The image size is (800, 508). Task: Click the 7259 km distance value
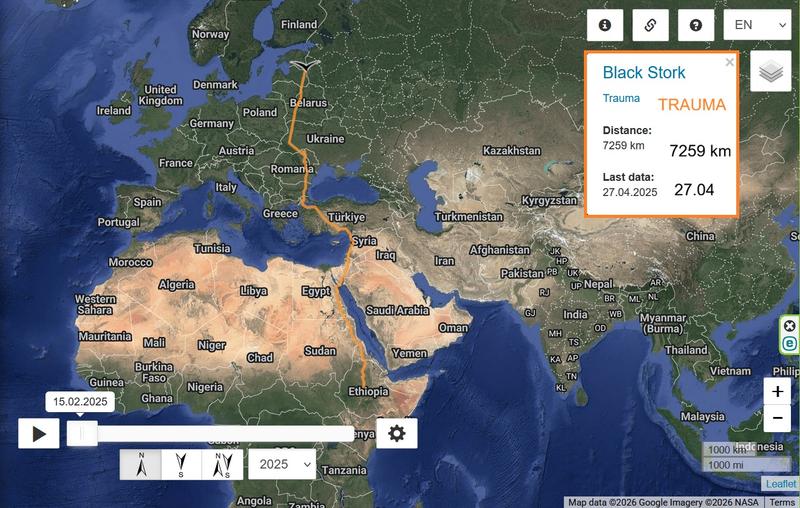tap(623, 145)
